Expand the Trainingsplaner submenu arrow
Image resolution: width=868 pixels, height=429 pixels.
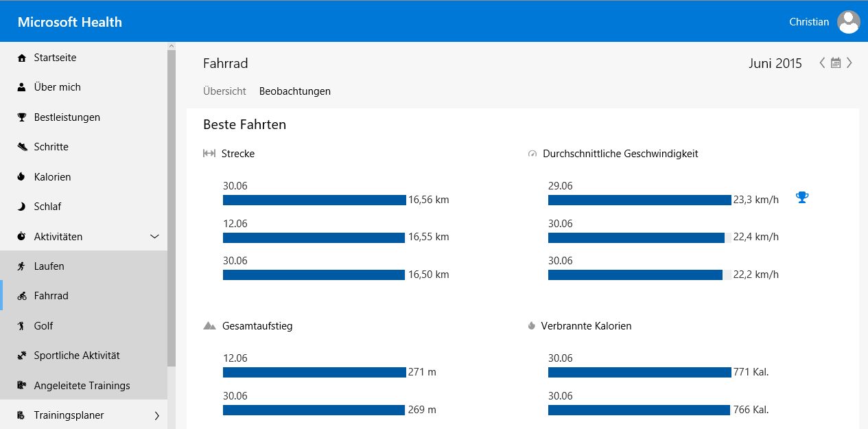click(x=156, y=415)
